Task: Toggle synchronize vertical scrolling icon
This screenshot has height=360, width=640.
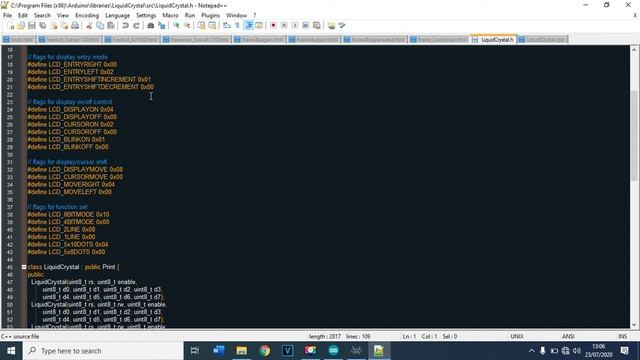Action: click(x=201, y=25)
